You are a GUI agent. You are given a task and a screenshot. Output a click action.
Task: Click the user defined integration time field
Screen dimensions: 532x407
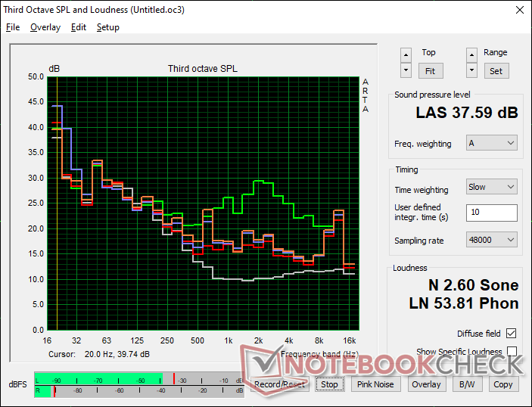tap(492, 213)
